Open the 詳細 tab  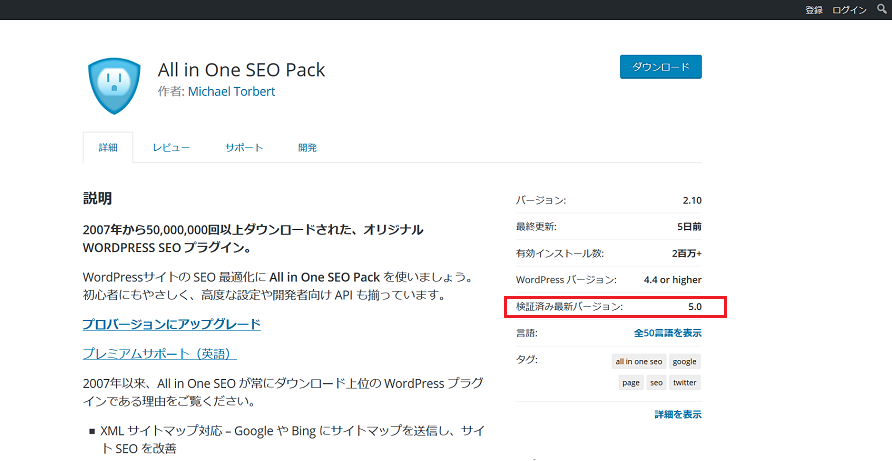click(108, 147)
